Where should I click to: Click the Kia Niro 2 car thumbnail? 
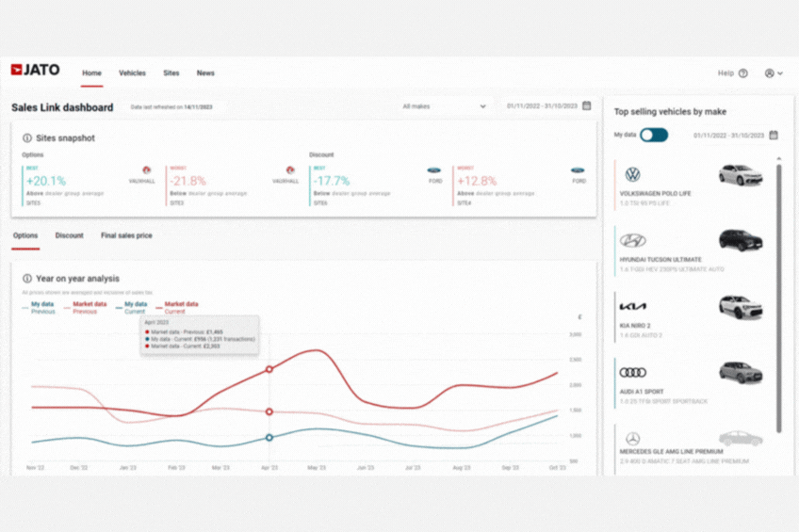click(x=740, y=307)
